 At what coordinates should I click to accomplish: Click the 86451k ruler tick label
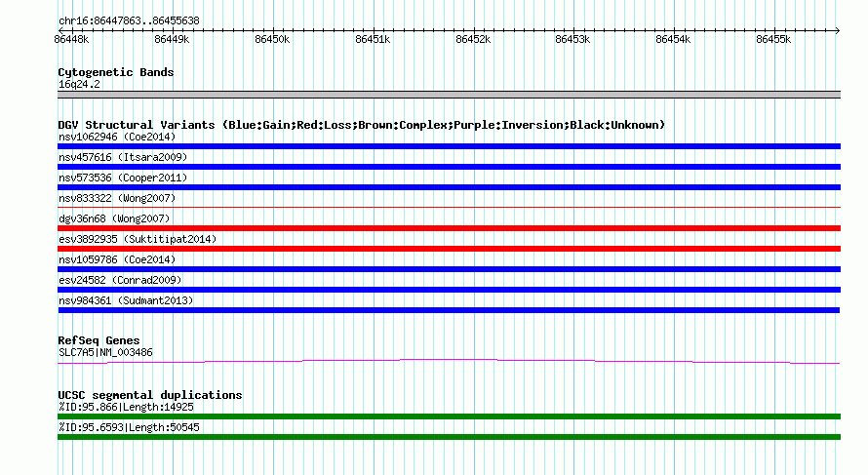pyautogui.click(x=373, y=39)
